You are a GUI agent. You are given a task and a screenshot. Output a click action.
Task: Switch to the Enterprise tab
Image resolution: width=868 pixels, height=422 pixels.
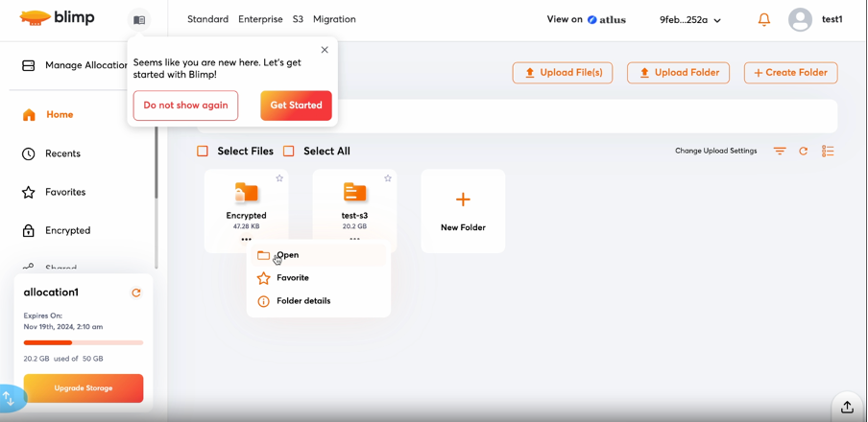[260, 19]
